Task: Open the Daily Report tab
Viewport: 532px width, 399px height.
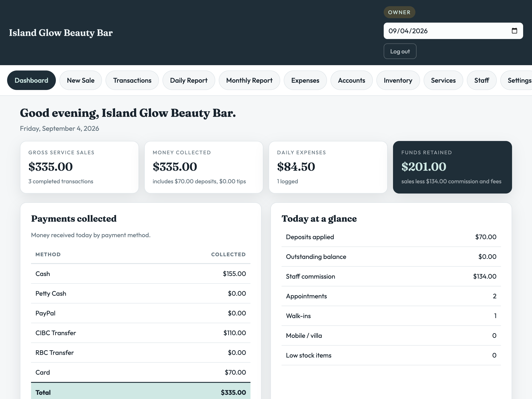Action: point(189,80)
